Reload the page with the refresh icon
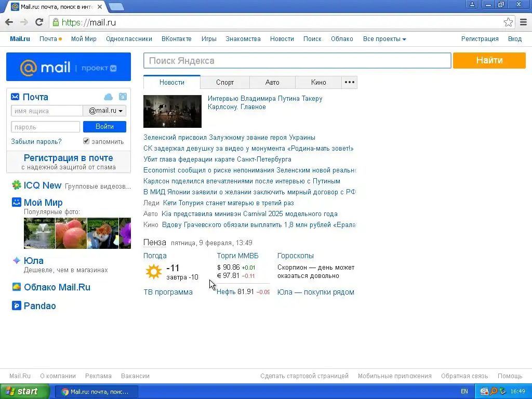The width and height of the screenshot is (532, 399). 39,22
